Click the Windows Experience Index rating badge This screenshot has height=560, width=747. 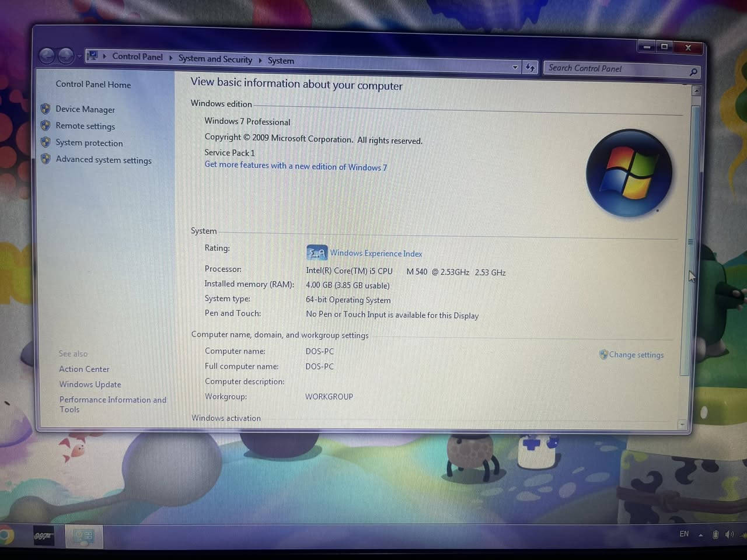tap(316, 253)
